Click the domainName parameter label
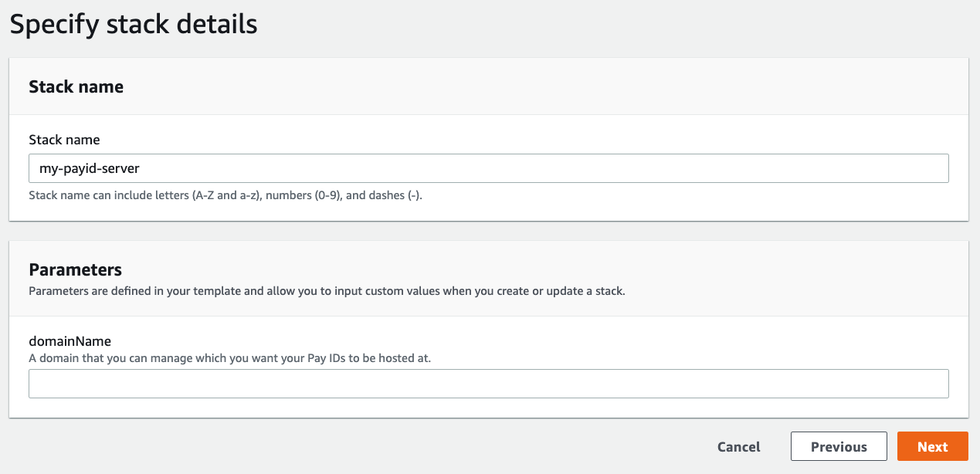This screenshot has width=980, height=474. [x=70, y=340]
